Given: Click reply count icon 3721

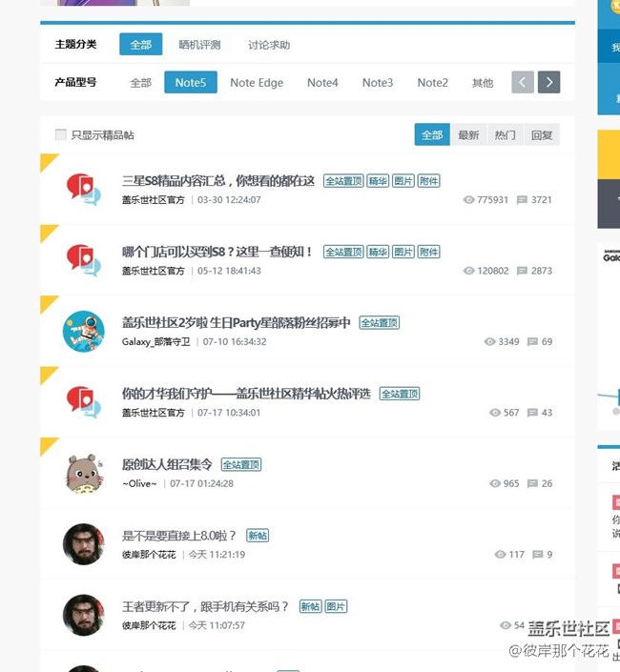Looking at the screenshot, I should click(x=522, y=200).
